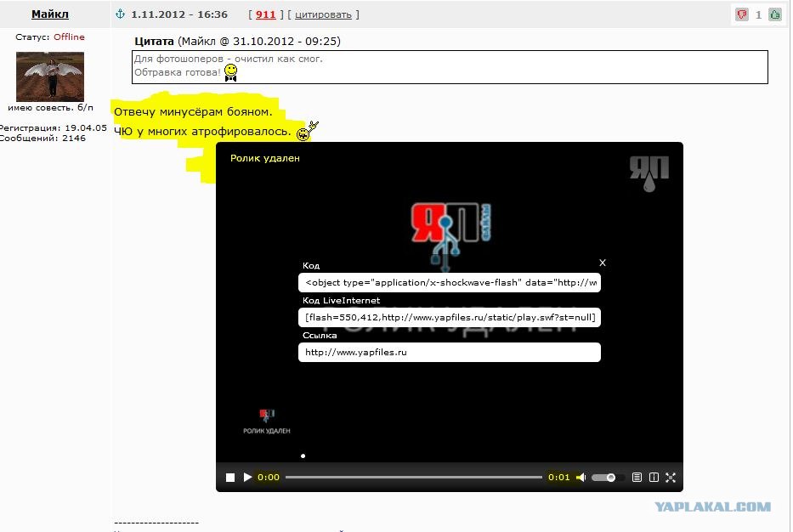The width and height of the screenshot is (793, 532).
Task: Select the 'Код' embed code field
Action: (450, 282)
